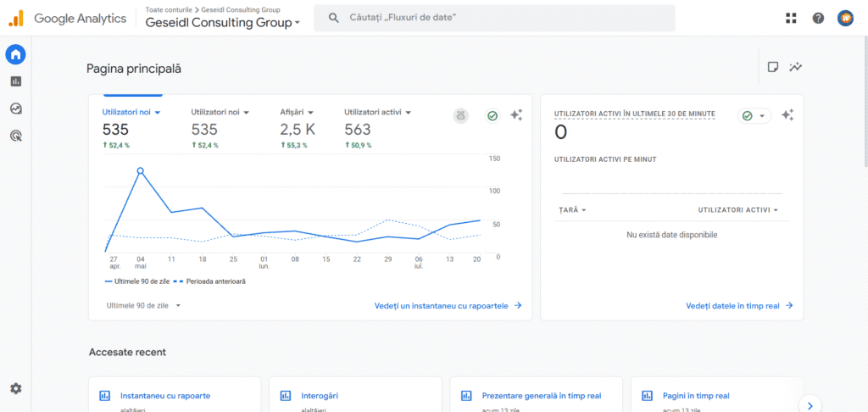Viewport: 868px width, 412px height.
Task: Open the Ultimele 90 de zile date range dropdown
Action: (143, 305)
